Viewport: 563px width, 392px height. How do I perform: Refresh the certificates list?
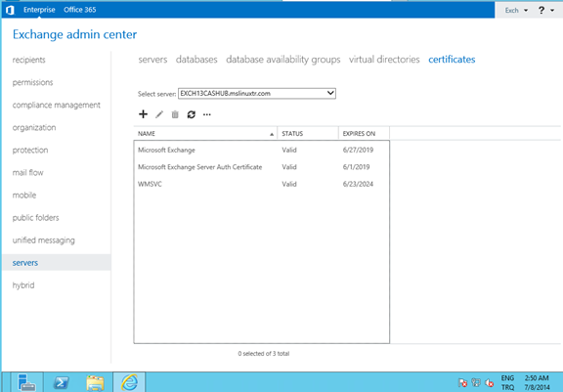[x=191, y=114]
